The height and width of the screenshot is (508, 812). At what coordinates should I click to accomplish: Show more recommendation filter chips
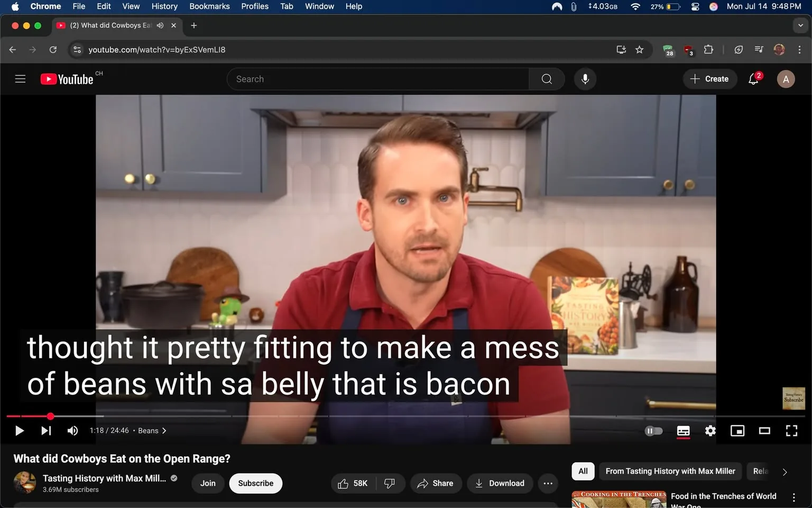(785, 471)
